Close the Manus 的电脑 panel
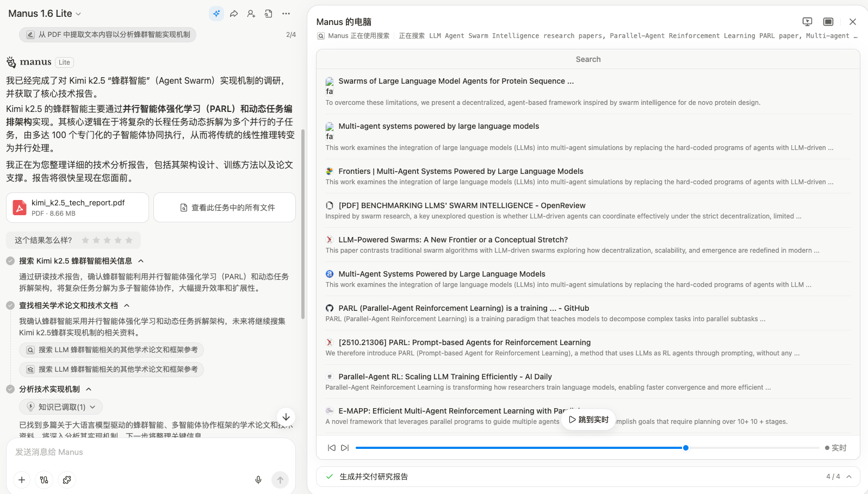The width and height of the screenshot is (868, 494). click(x=853, y=22)
